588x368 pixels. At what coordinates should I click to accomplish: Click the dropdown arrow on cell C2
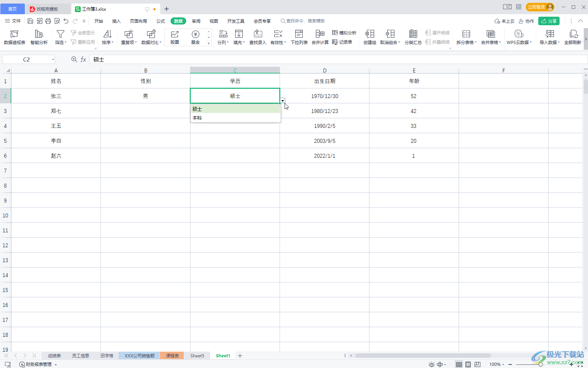click(x=282, y=101)
